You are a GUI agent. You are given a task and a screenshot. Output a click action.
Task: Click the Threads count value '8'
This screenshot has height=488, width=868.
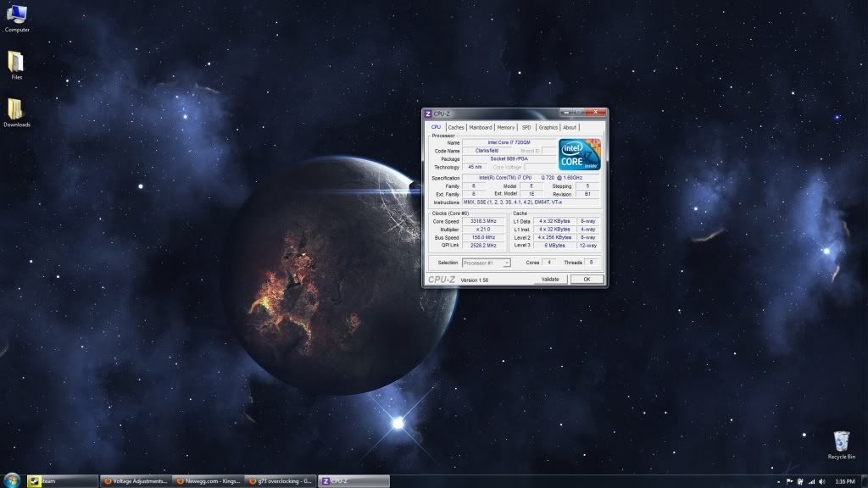(x=591, y=263)
